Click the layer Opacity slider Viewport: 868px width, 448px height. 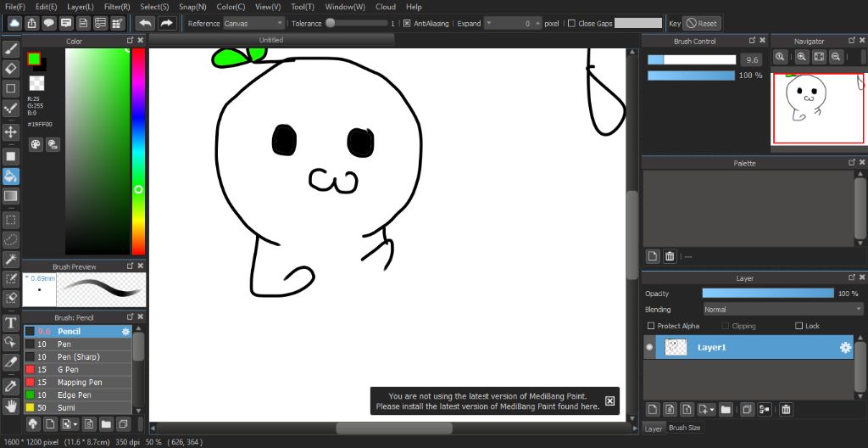click(x=767, y=294)
